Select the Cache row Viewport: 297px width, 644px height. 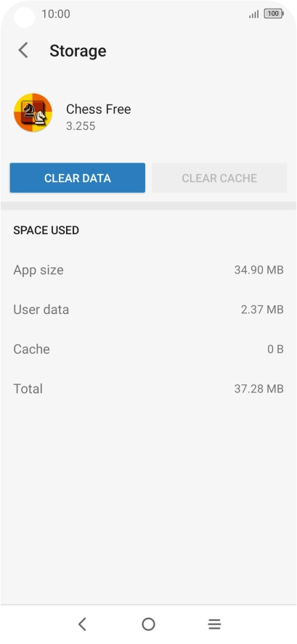[x=148, y=349]
